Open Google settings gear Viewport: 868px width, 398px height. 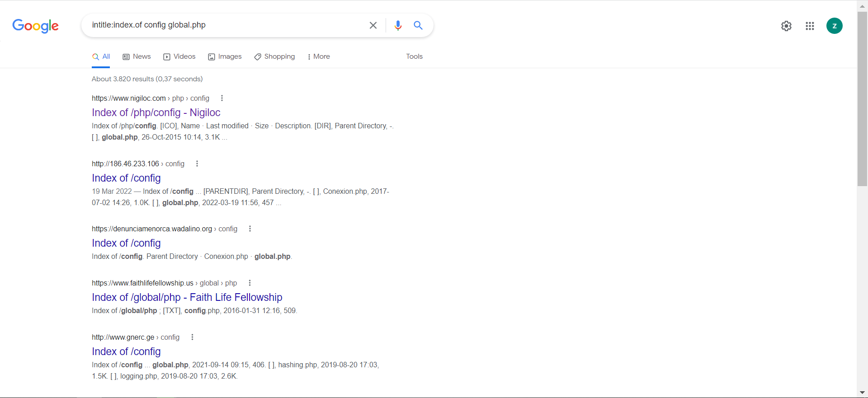(x=786, y=26)
